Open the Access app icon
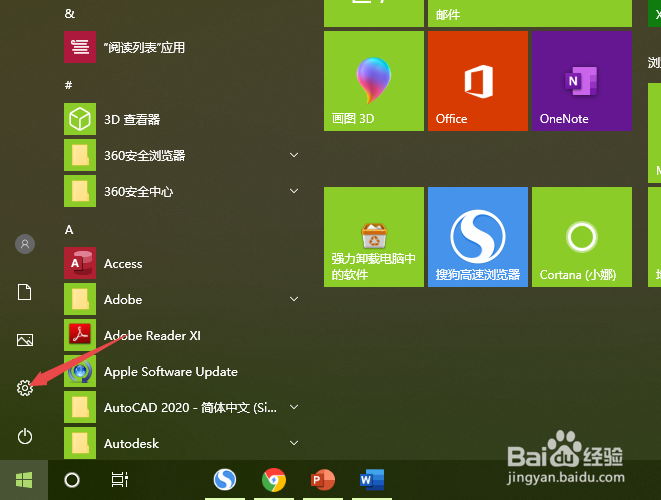 [x=80, y=263]
